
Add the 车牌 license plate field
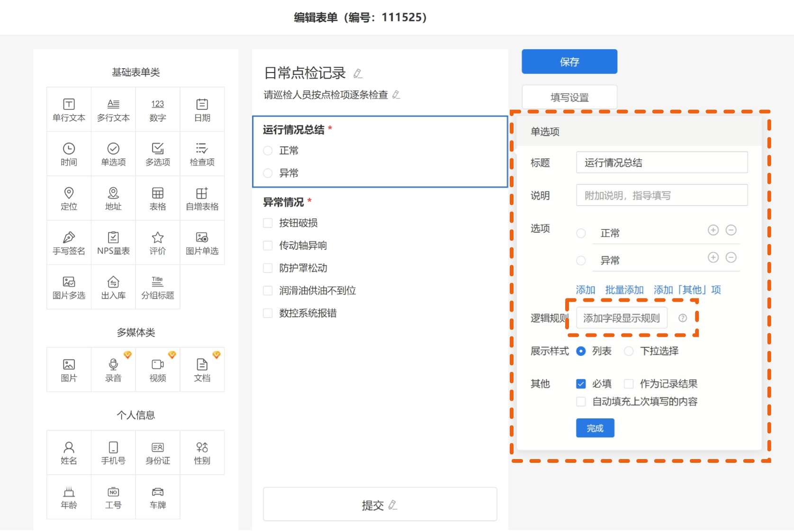pos(157,497)
